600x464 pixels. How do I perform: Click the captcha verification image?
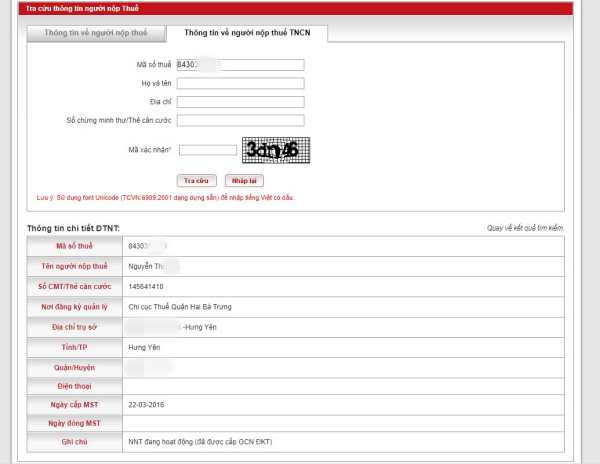(276, 150)
